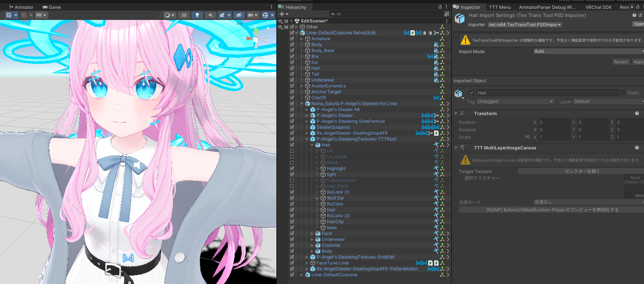The image size is (644, 284).
Task: Select the RsColor (2) layer row
Action: pyautogui.click(x=364, y=216)
